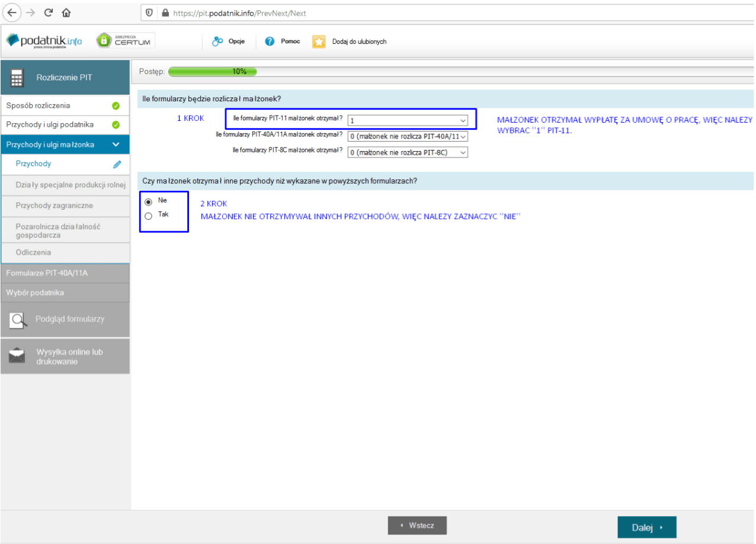This screenshot has height=544, width=756.
Task: Click the padlock site security icon
Action: pos(165,12)
